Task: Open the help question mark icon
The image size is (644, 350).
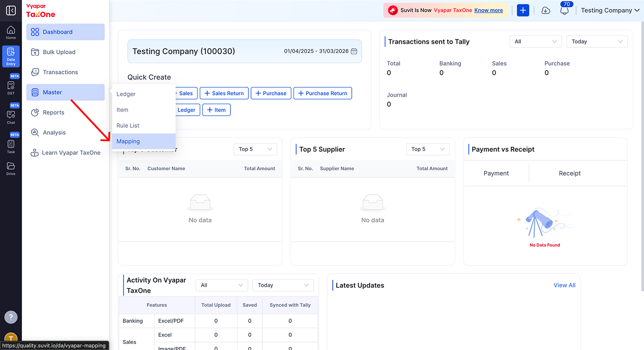Action: click(x=11, y=317)
